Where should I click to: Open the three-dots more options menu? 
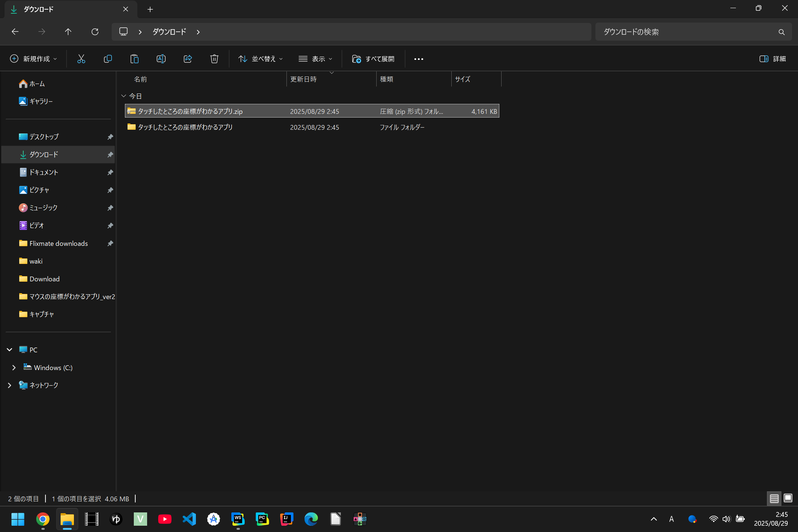click(x=418, y=59)
